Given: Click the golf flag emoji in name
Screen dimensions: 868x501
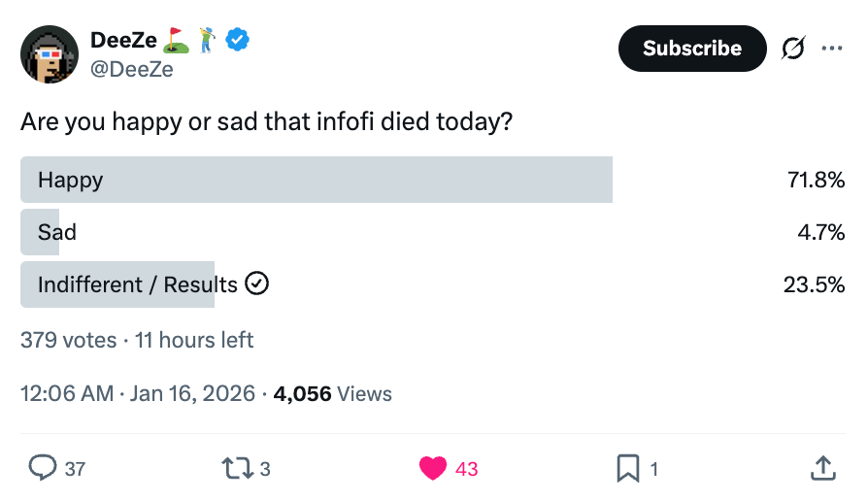Looking at the screenshot, I should 175,40.
